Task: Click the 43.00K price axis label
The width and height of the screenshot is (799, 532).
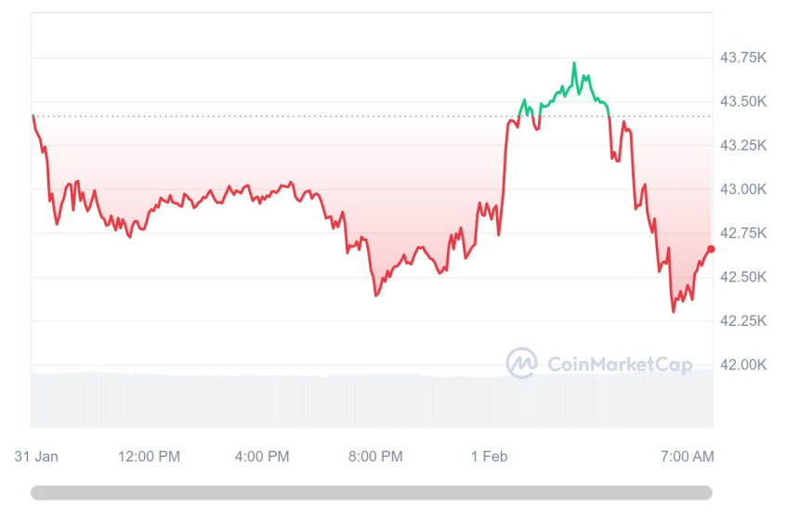Action: [x=743, y=189]
